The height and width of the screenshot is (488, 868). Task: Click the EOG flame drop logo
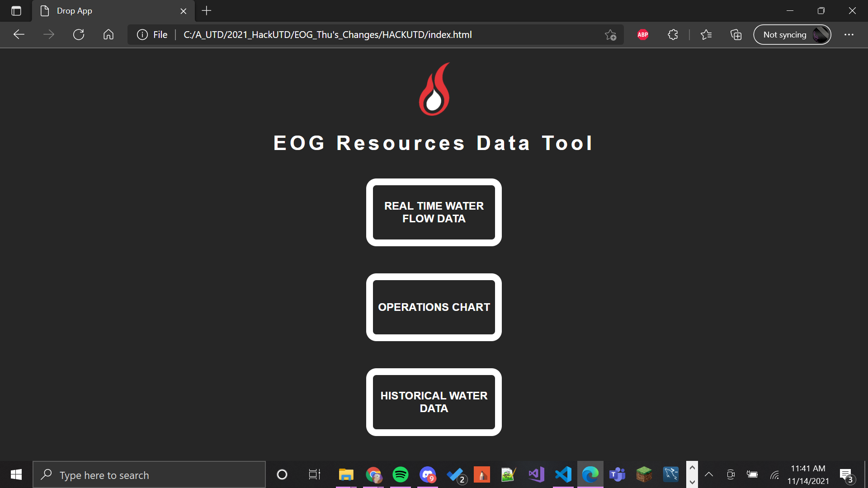434,89
